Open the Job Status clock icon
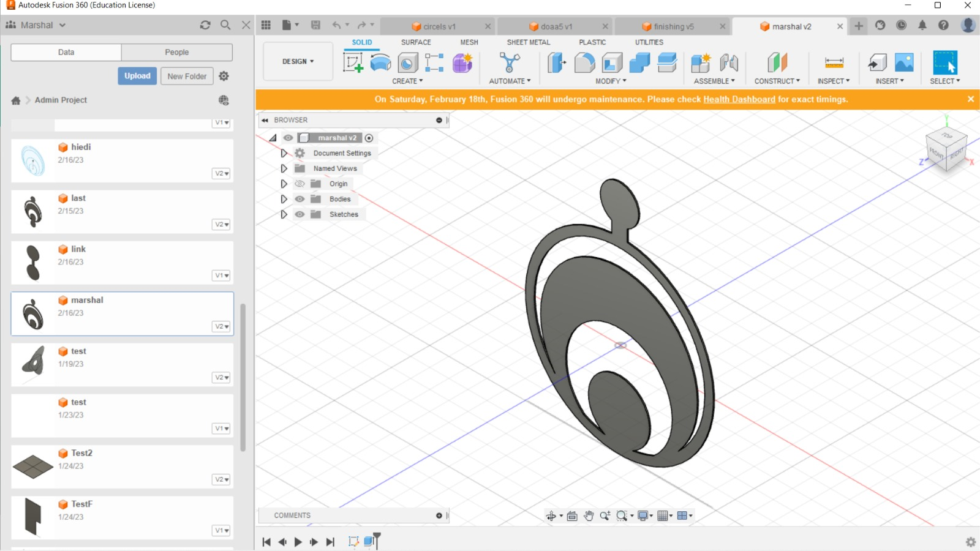980x551 pixels. [901, 25]
